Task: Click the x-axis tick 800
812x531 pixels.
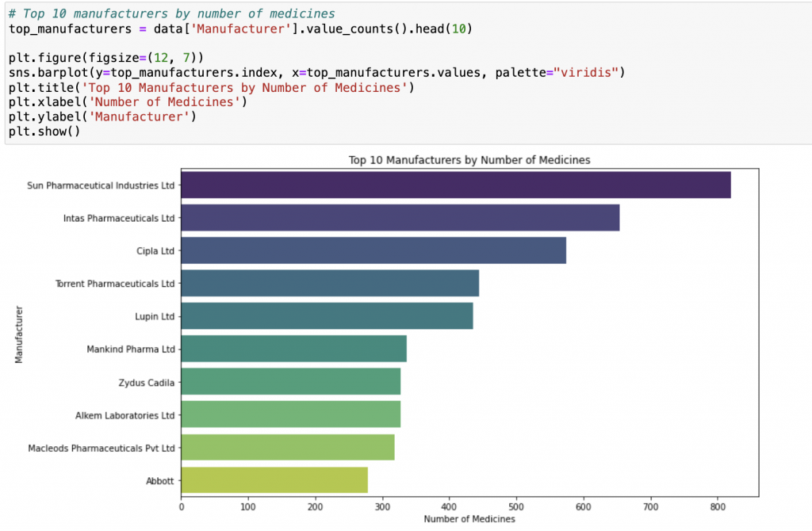Action: click(x=718, y=507)
